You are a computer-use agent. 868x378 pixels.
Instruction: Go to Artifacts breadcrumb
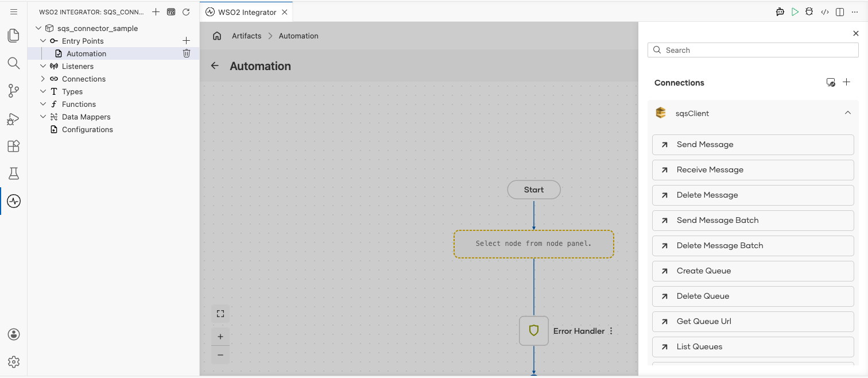click(246, 36)
